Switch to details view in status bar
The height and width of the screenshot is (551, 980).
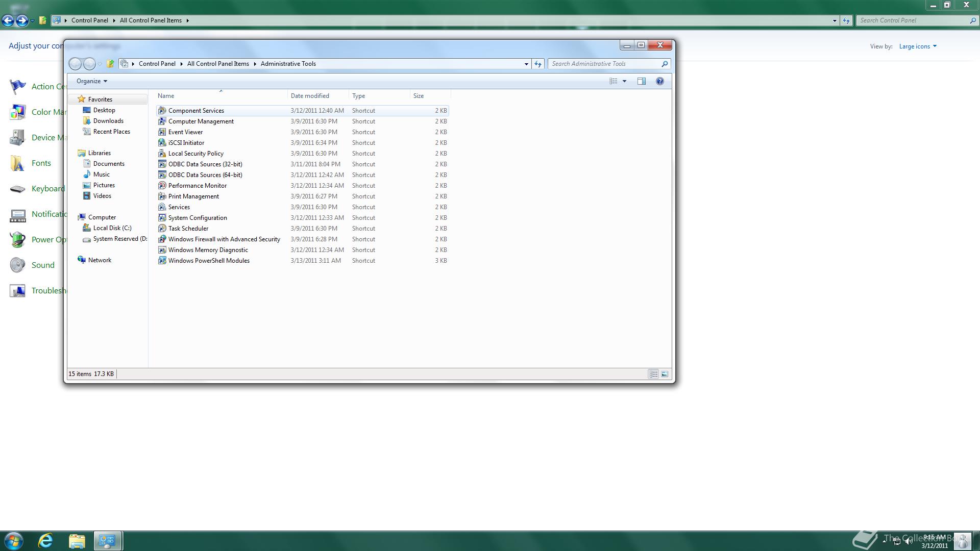point(653,374)
